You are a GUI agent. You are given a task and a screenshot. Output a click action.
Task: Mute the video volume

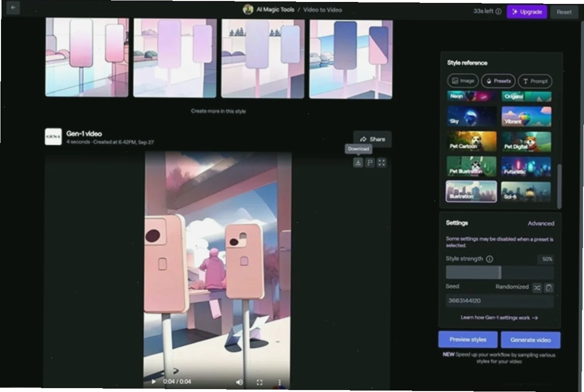pyautogui.click(x=239, y=382)
